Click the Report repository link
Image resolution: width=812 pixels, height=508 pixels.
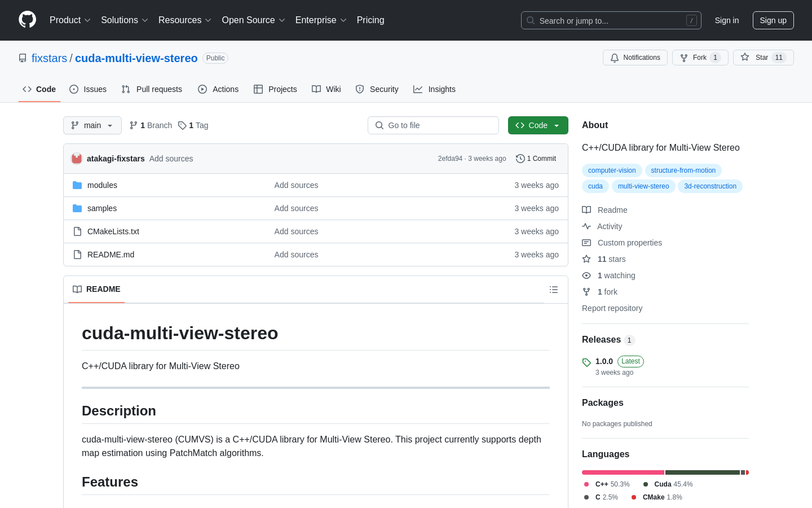[x=612, y=308]
